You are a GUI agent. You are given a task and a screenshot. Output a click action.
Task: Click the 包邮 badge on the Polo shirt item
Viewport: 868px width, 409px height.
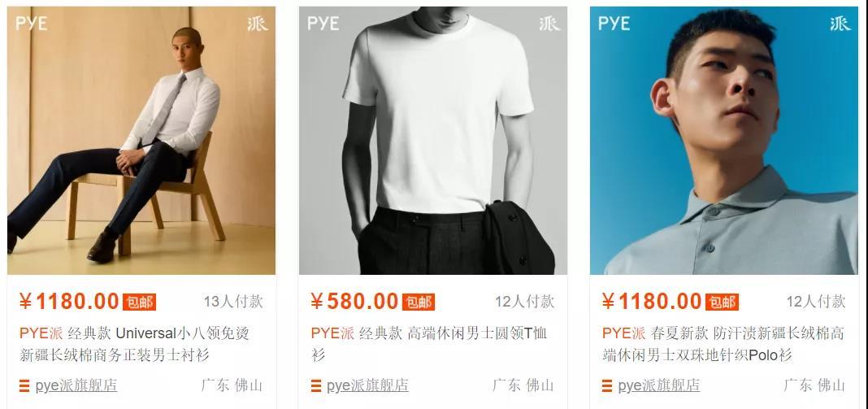pos(722,302)
